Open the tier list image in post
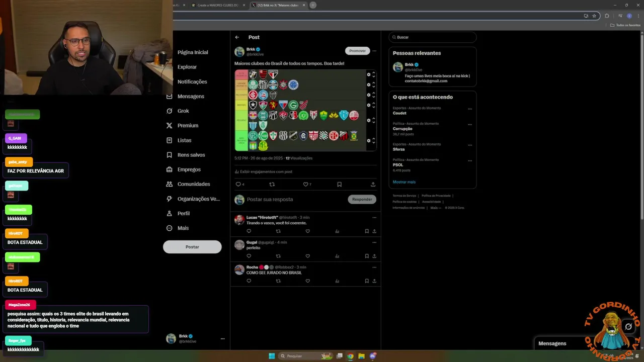 [305, 110]
